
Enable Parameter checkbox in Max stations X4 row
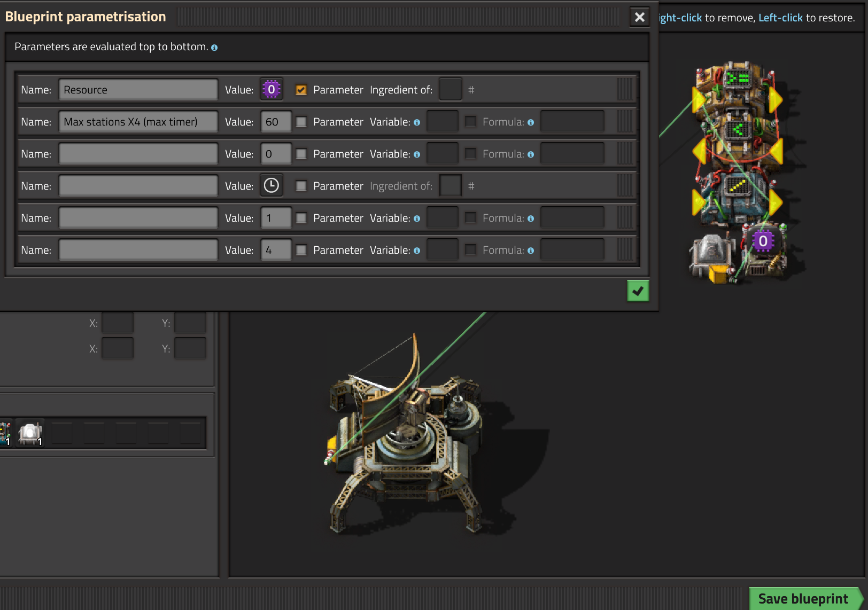tap(301, 122)
